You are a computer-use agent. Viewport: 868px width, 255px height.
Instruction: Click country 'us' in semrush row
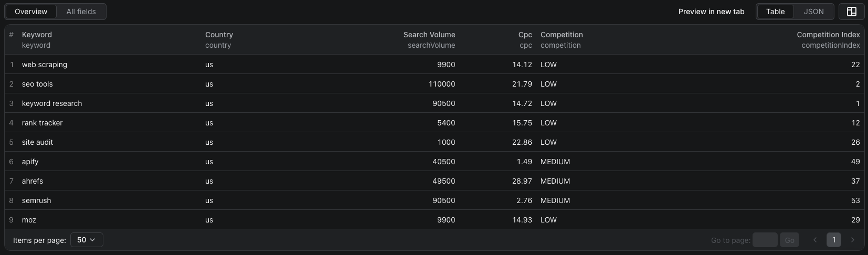coord(209,200)
